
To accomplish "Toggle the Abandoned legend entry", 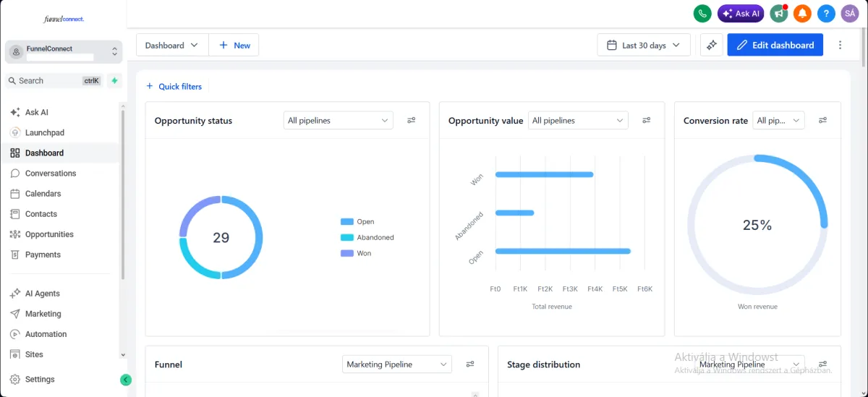I will tap(367, 237).
